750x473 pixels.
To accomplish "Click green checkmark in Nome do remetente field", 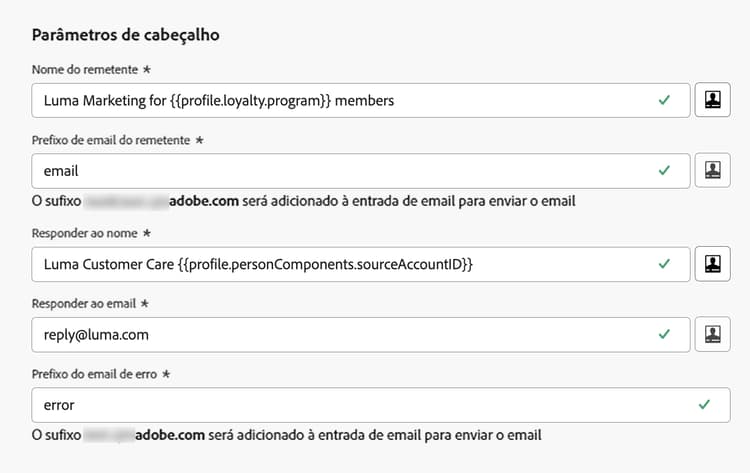I will (665, 101).
